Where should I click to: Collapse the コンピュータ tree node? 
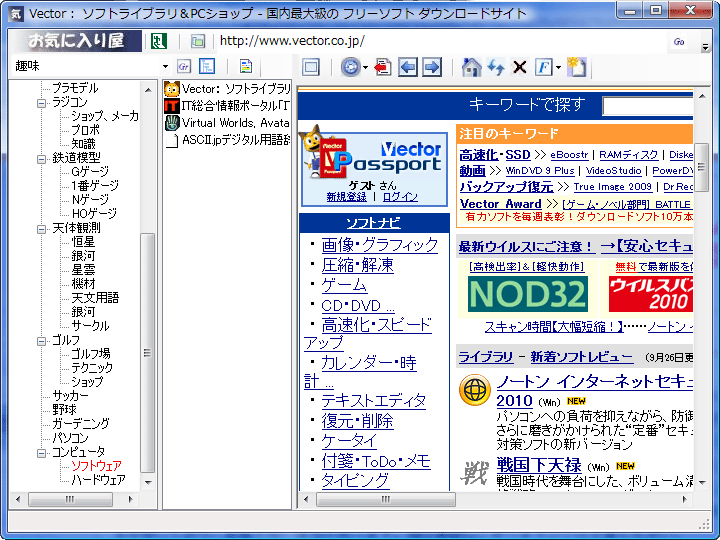[x=41, y=453]
